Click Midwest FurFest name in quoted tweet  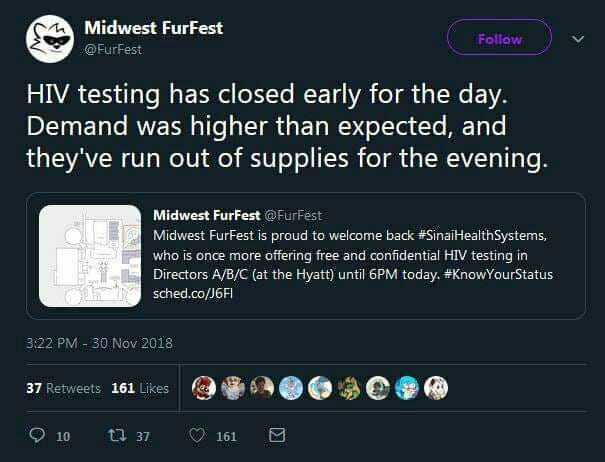point(206,214)
